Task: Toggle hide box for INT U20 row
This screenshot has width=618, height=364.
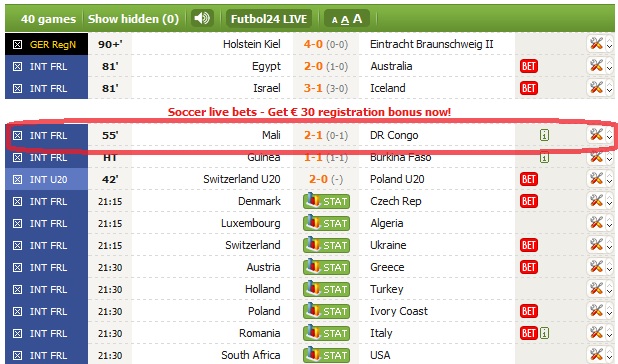Action: pyautogui.click(x=17, y=180)
